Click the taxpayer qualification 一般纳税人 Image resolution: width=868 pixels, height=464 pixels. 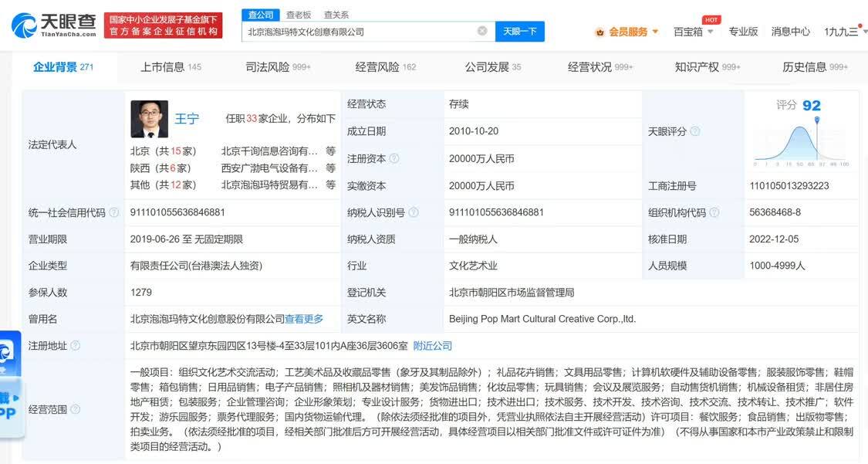click(473, 239)
